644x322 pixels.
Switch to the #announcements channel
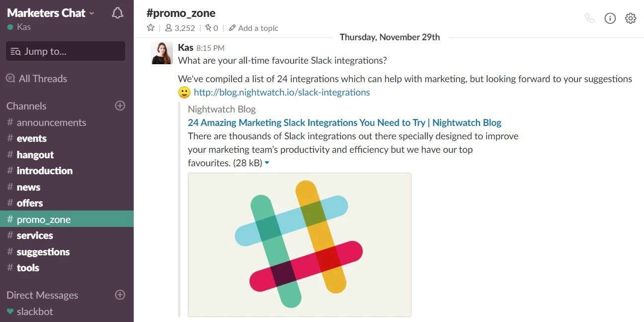coord(51,122)
